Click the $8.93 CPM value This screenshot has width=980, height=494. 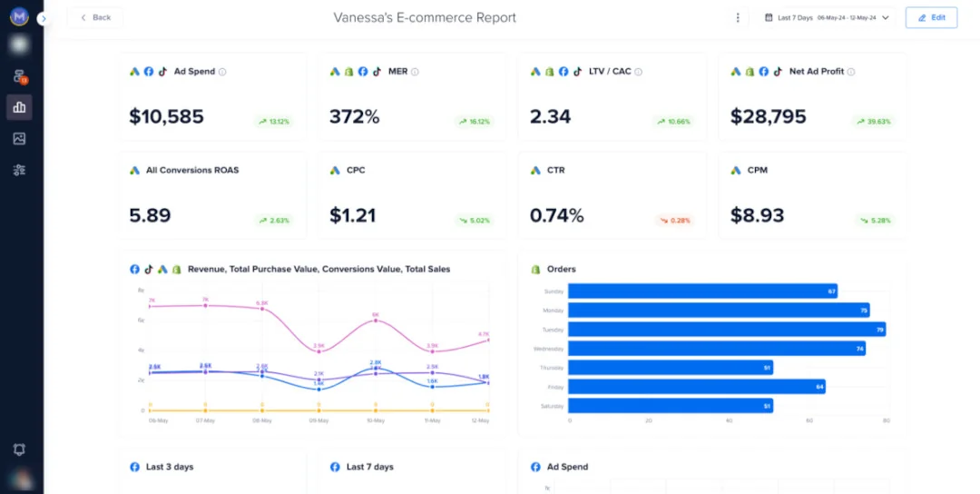point(757,215)
